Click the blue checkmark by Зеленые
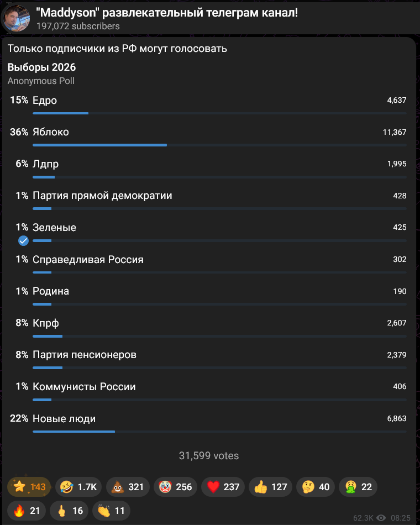The image size is (420, 525). [23, 240]
